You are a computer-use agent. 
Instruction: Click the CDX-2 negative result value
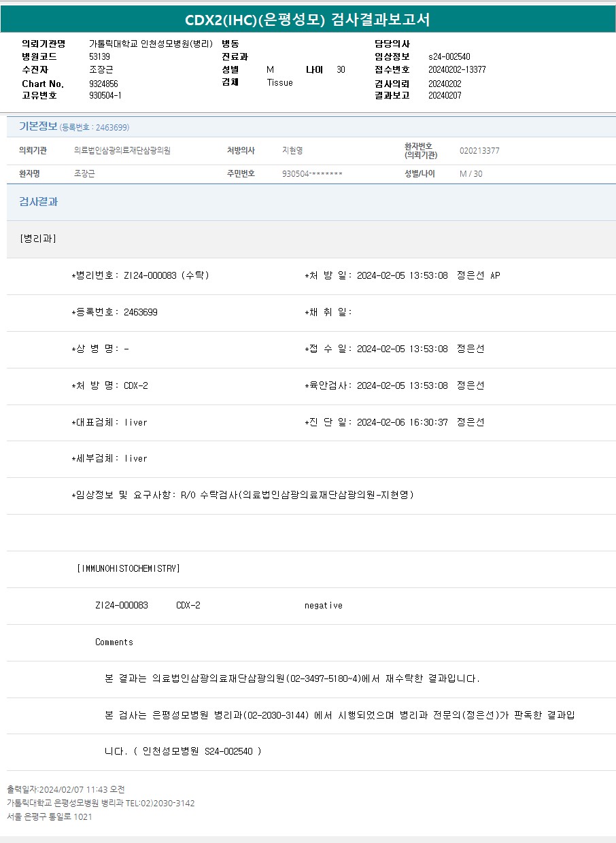pos(323,605)
